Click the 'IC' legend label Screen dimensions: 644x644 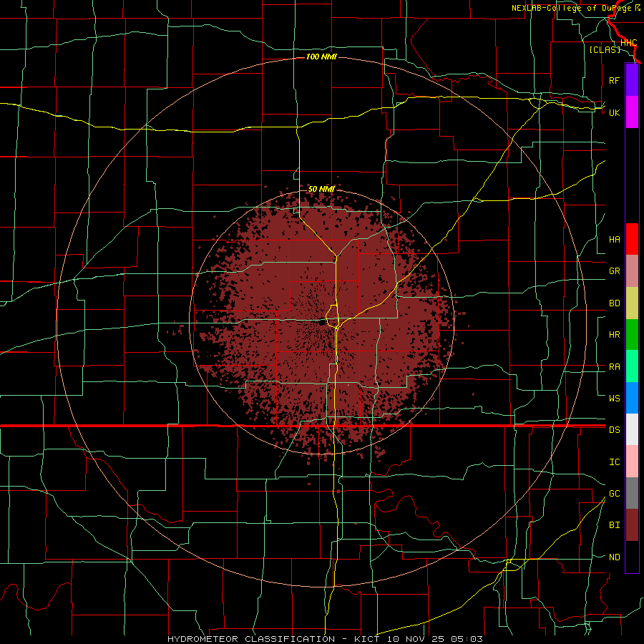pos(614,462)
